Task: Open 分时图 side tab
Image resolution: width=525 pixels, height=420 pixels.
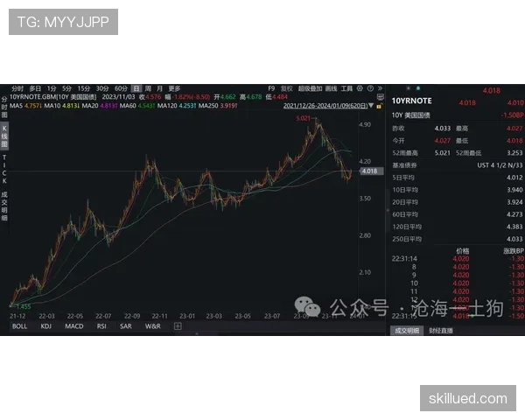Action: pos(4,108)
